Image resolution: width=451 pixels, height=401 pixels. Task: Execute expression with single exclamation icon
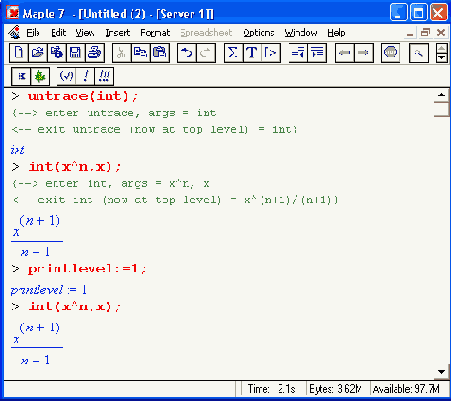pos(85,76)
